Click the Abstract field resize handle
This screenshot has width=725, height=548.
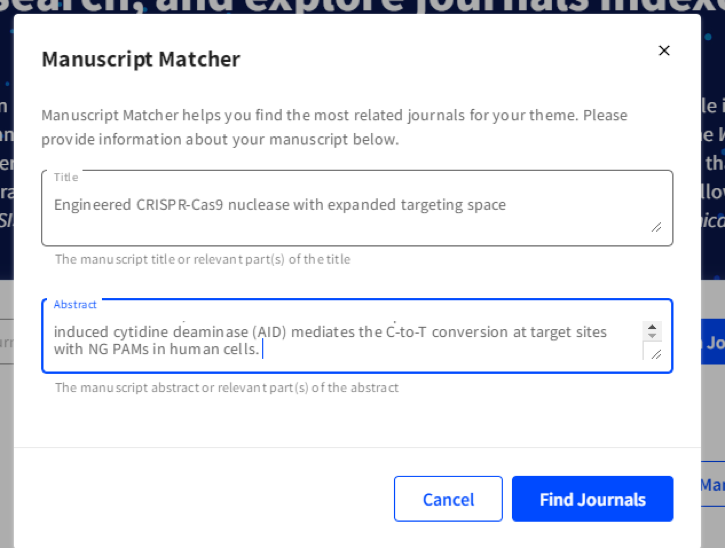(x=656, y=353)
